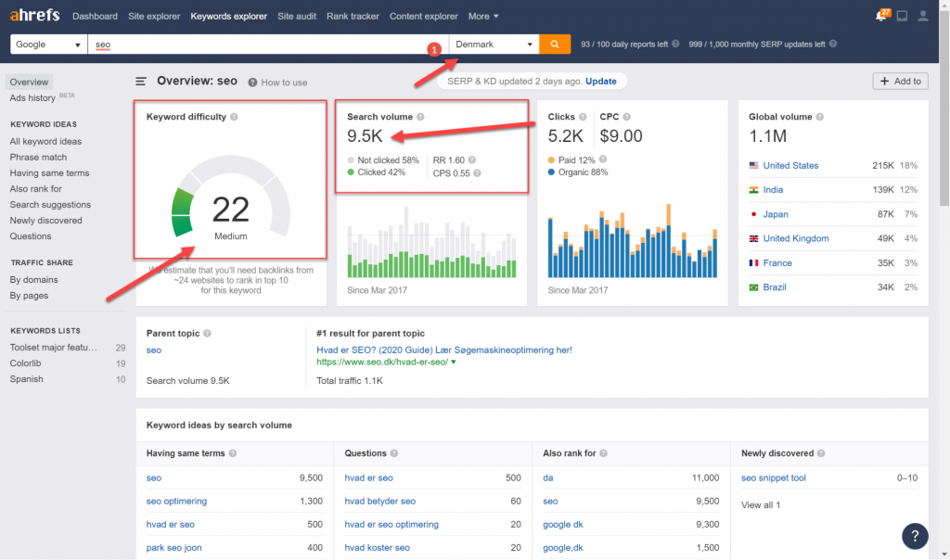Click the info icon beside Global volume

coord(820,117)
